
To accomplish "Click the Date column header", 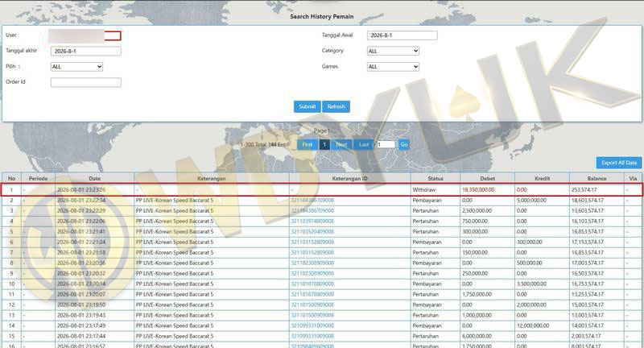I will click(94, 178).
